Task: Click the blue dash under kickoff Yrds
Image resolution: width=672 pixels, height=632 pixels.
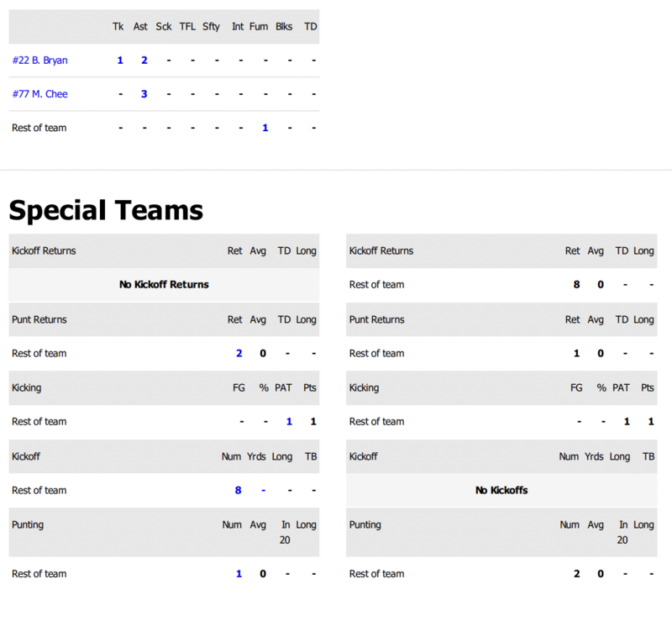Action: tap(263, 490)
